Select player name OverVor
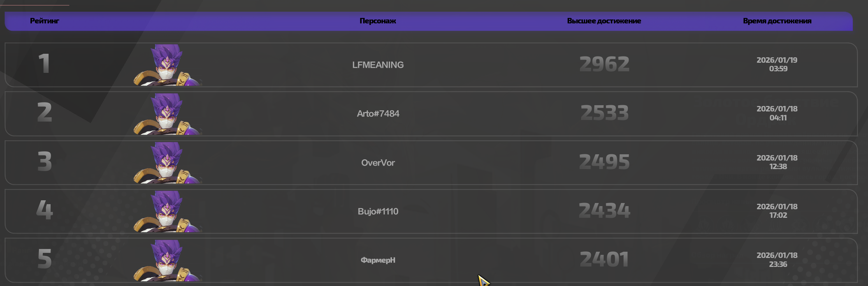 (x=378, y=163)
